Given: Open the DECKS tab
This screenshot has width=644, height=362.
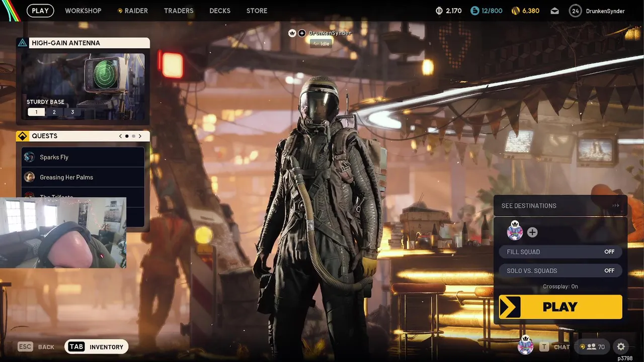Looking at the screenshot, I should pyautogui.click(x=220, y=11).
